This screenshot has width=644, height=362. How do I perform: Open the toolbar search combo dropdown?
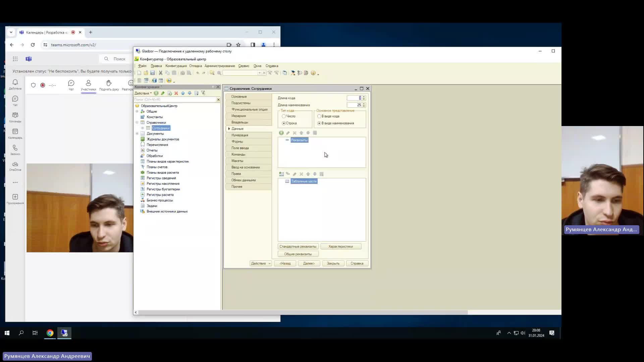(259, 73)
